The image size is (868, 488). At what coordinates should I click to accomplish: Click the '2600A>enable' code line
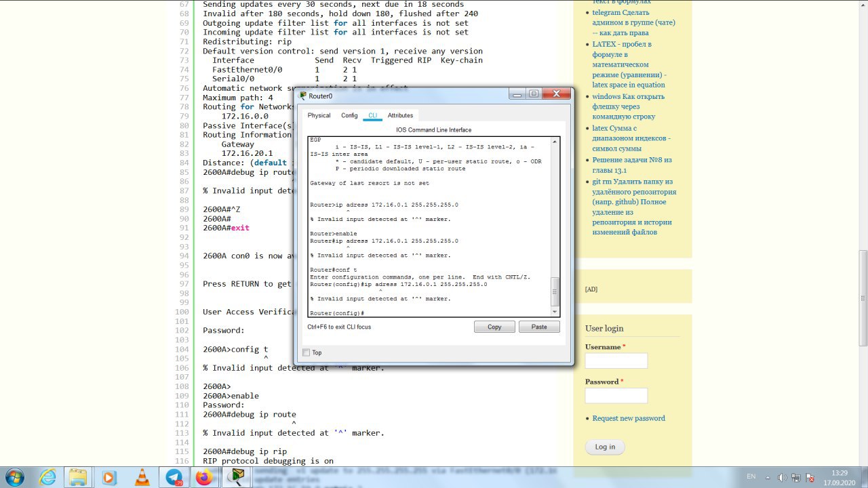[231, 396]
